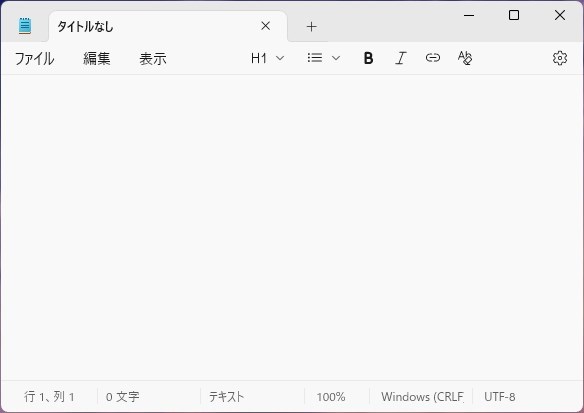584x413 pixels.
Task: Clear formatting with the eraser text icon
Action: point(465,58)
